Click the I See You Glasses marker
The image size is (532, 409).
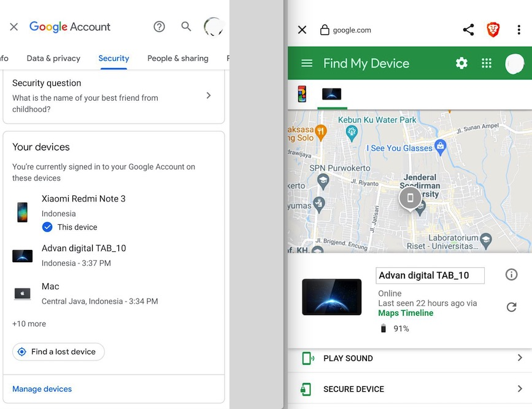pos(441,147)
